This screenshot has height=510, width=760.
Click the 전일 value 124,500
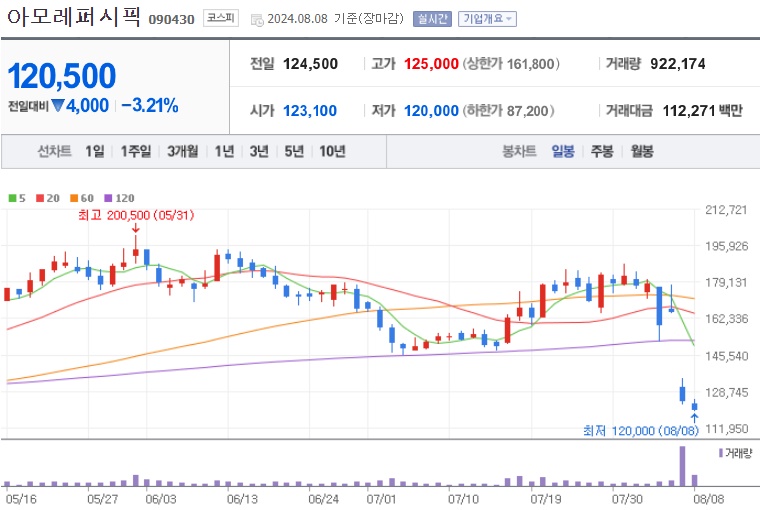310,64
